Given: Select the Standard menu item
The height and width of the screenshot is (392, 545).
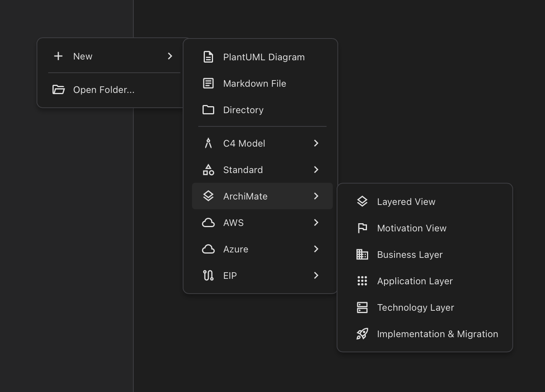Looking at the screenshot, I should click(262, 170).
